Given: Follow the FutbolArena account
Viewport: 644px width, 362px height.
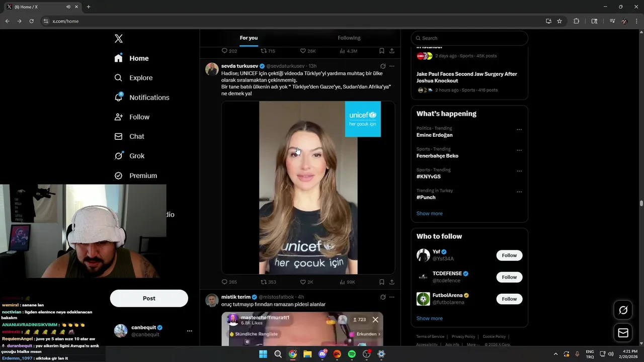Looking at the screenshot, I should click(x=509, y=299).
